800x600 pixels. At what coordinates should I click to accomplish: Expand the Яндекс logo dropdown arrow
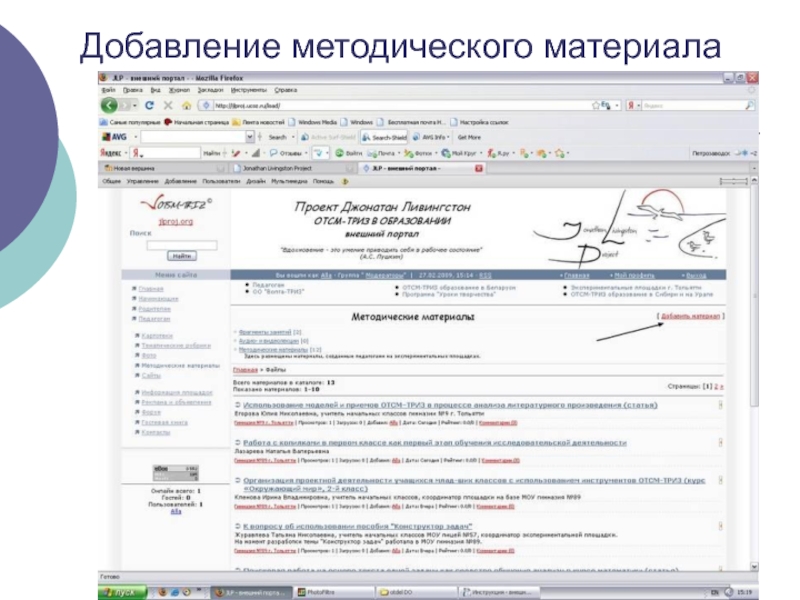click(x=126, y=153)
